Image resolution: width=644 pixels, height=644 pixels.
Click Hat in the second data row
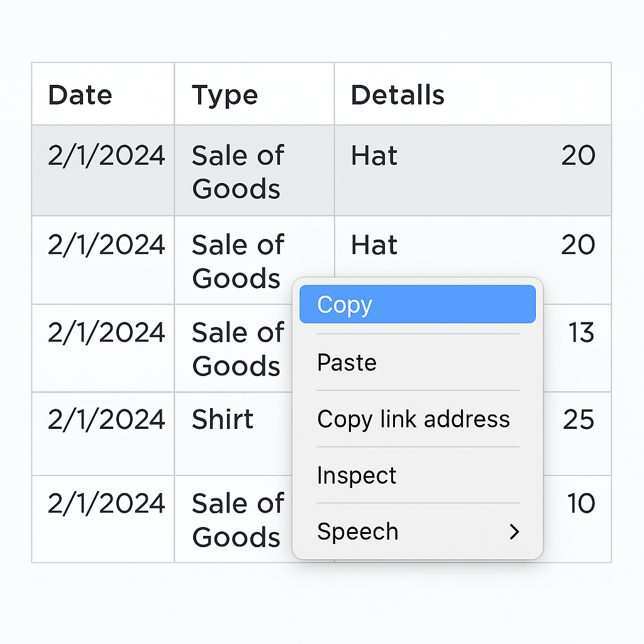coord(374,245)
